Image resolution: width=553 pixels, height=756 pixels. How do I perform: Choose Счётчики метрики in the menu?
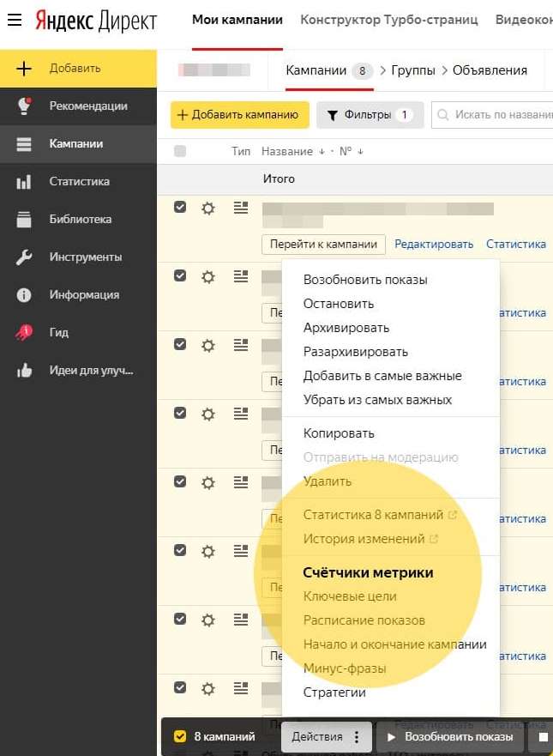click(368, 572)
